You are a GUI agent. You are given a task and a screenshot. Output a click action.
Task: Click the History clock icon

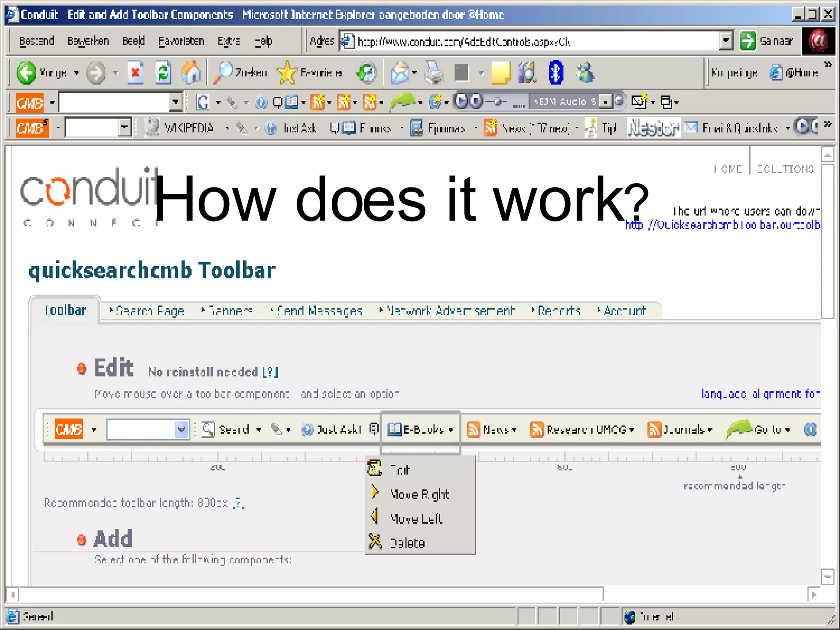366,73
